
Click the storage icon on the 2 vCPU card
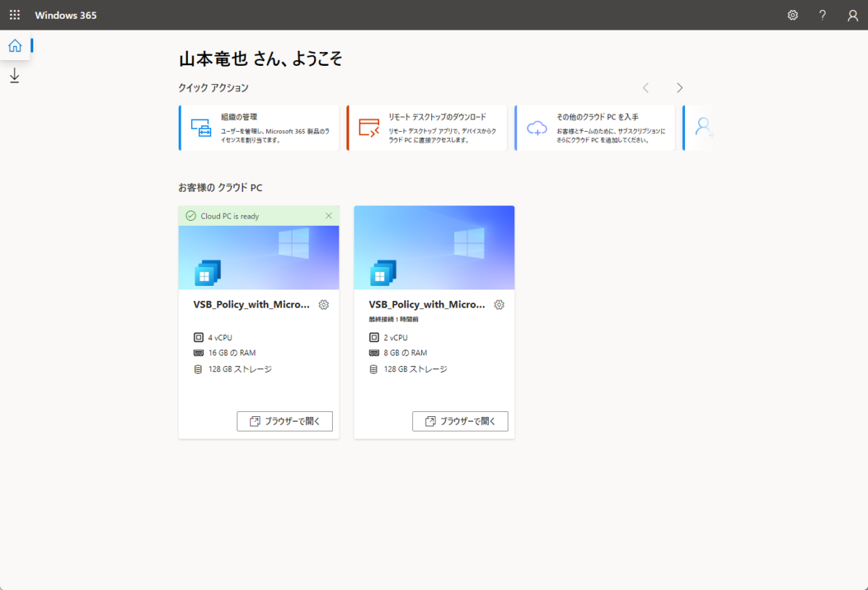374,369
